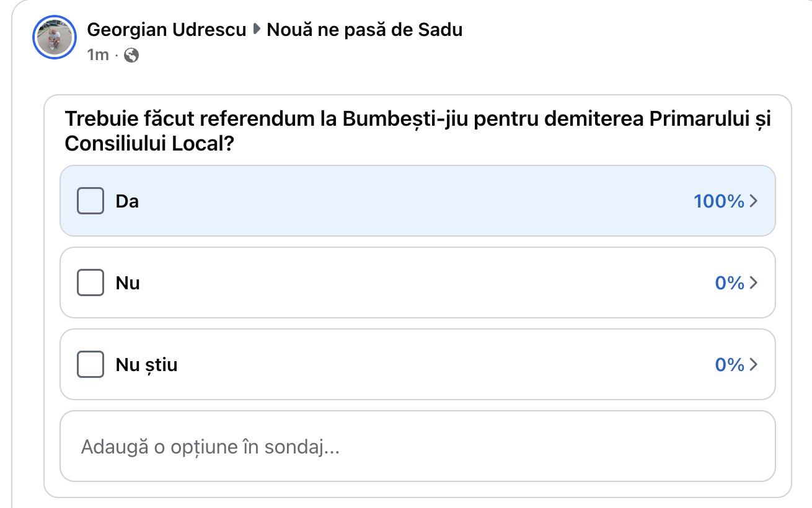The image size is (812, 508).
Task: Click the triangle arrow between author and group
Action: click(257, 29)
